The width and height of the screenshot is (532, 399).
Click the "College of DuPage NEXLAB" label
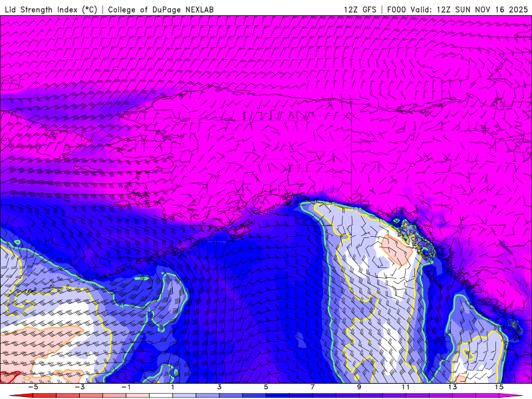coord(161,9)
